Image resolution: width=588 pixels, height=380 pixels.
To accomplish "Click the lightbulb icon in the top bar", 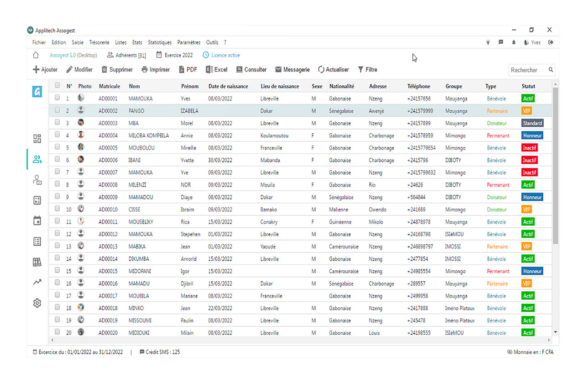I will tap(488, 42).
